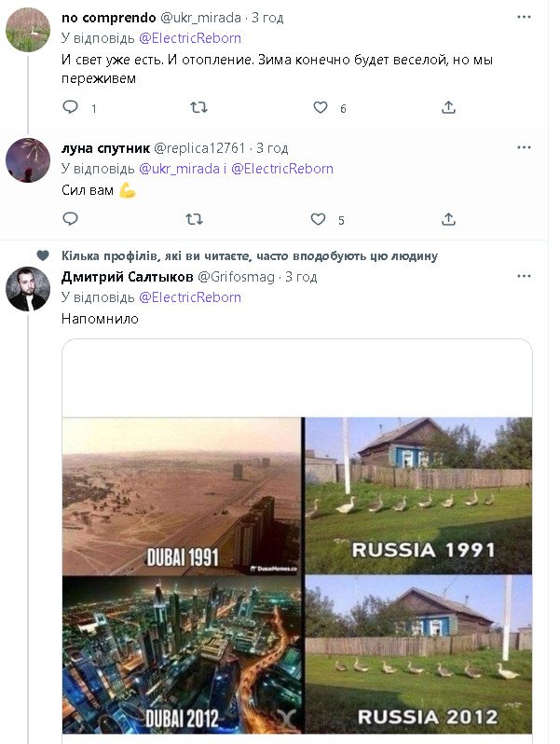The height and width of the screenshot is (744, 560).
Task: Share the no comprendo tweet
Action: coord(448,107)
